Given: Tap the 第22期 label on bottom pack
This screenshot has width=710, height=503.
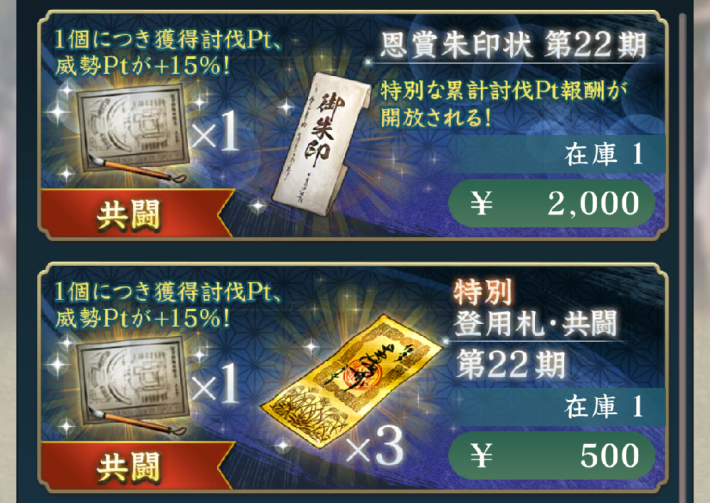Looking at the screenshot, I should click(x=511, y=364).
